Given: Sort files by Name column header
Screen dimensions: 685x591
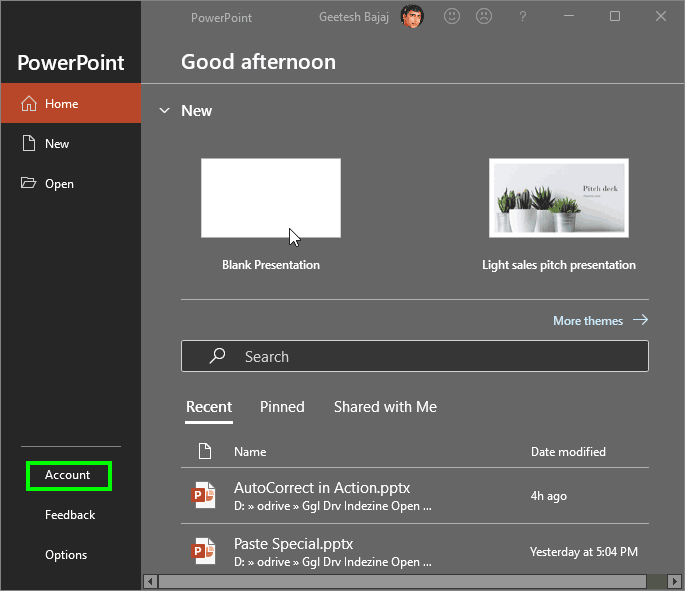Looking at the screenshot, I should coord(250,452).
